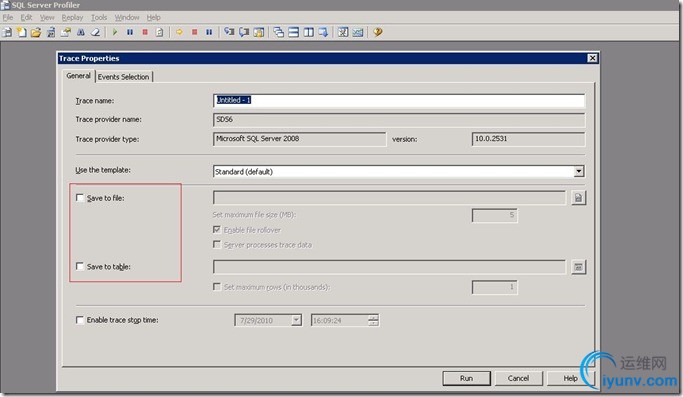This screenshot has height=397, width=683.
Task: Click the Find binoculars icon in toolbar
Action: pos(81,32)
